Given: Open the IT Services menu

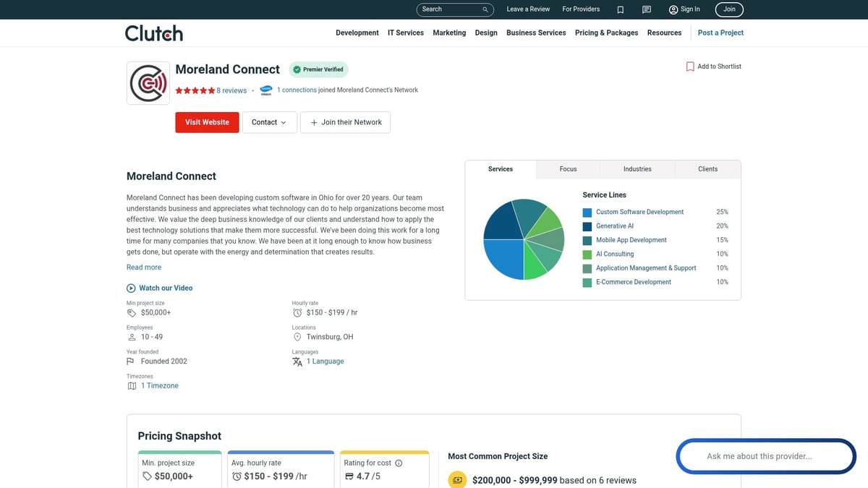Looking at the screenshot, I should click(x=406, y=33).
